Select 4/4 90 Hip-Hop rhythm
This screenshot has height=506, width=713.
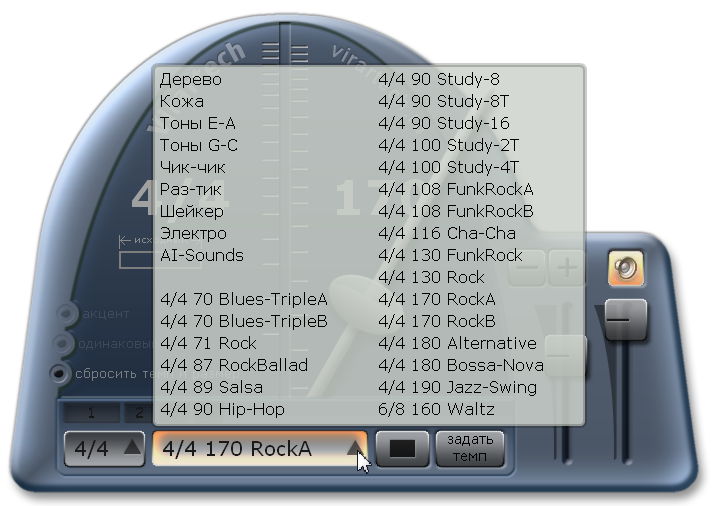pos(222,409)
